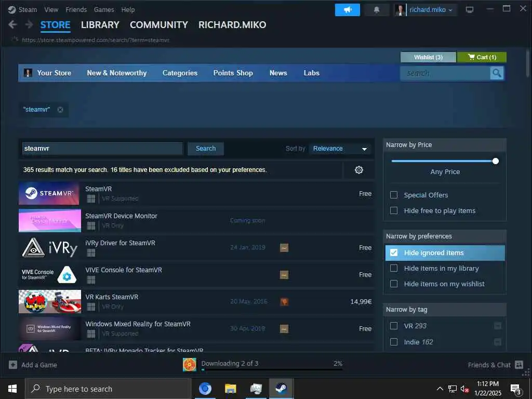Click the Add a Game plus icon
Viewport: 532px width, 399px height.
13,365
